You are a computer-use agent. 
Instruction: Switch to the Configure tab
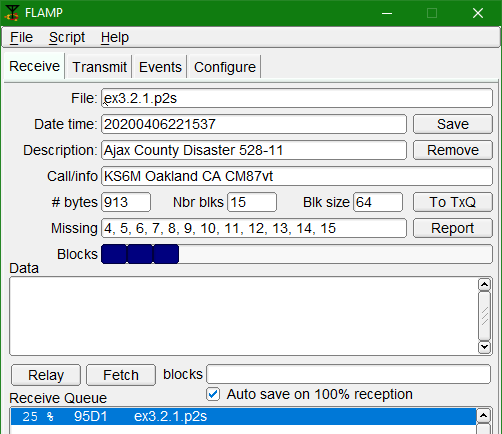point(225,67)
